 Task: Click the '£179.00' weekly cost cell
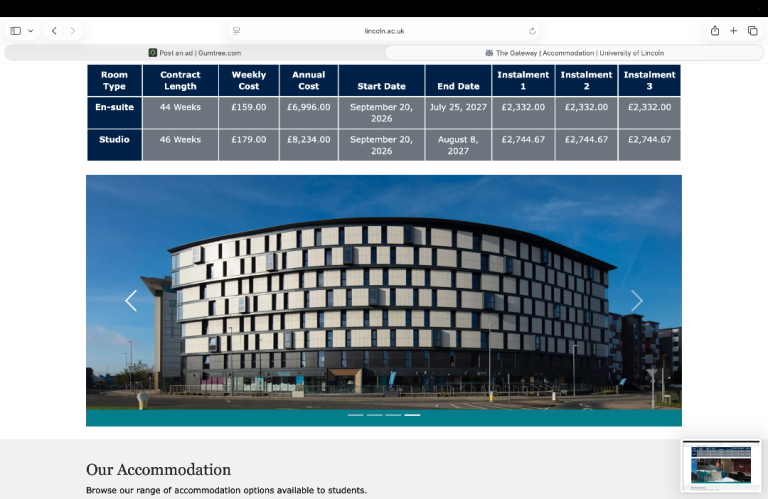pyautogui.click(x=249, y=145)
